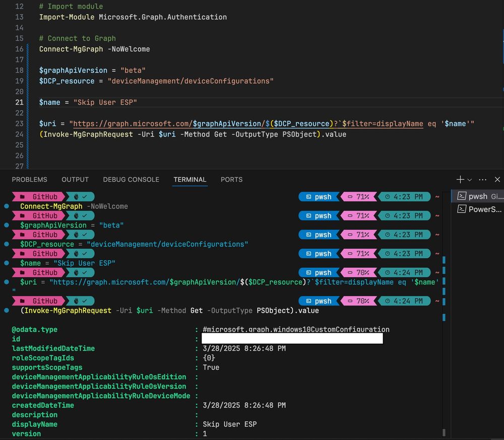Click the 'lastModifiedDateTime' property name

[53, 348]
